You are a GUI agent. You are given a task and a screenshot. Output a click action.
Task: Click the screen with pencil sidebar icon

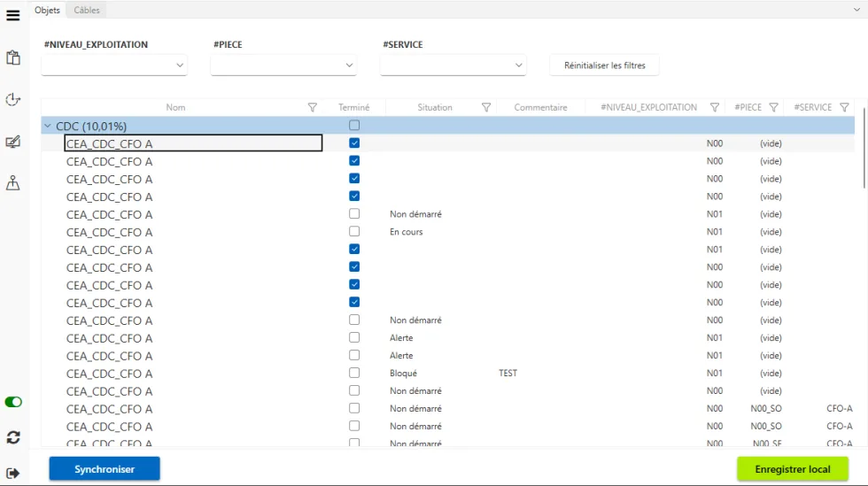pyautogui.click(x=13, y=142)
